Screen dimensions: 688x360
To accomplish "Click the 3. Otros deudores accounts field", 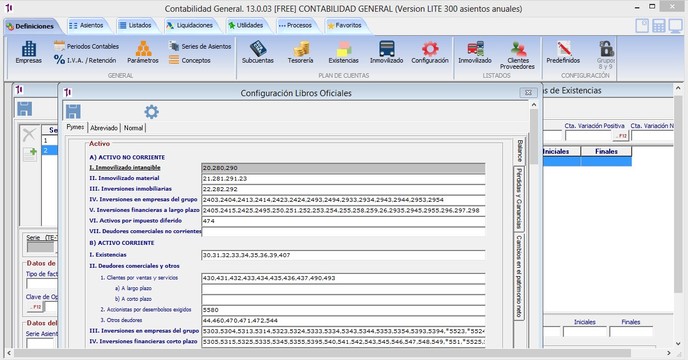I will coord(344,320).
